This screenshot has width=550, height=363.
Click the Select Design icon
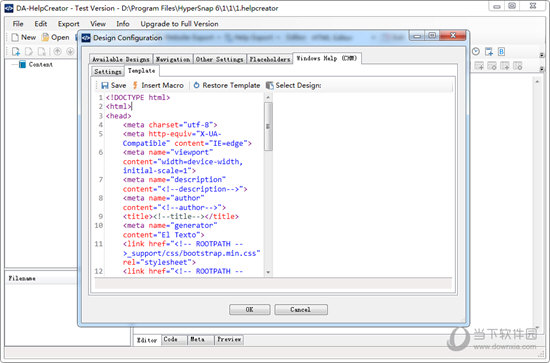coord(269,85)
